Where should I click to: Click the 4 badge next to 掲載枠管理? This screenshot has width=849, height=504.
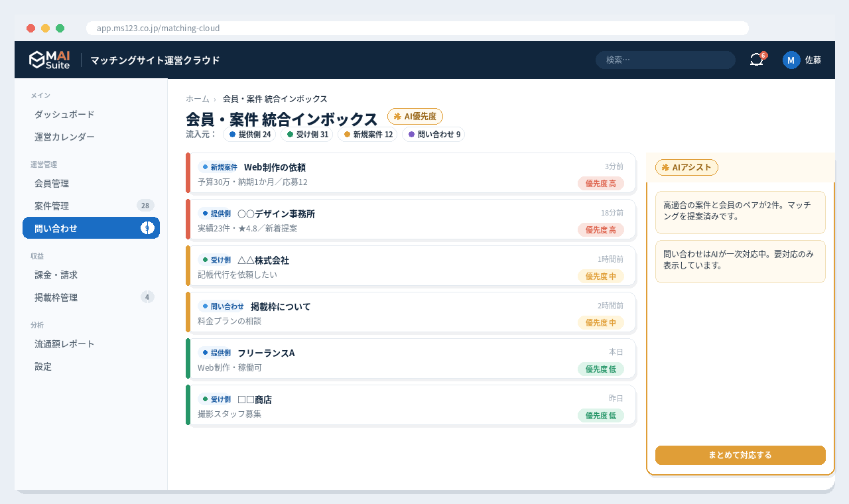pyautogui.click(x=147, y=297)
